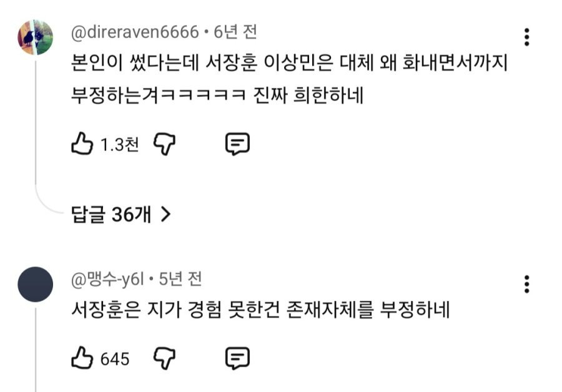Click the 5년 전 timestamp
Screen dimensions: 562x392
[x=180, y=279]
